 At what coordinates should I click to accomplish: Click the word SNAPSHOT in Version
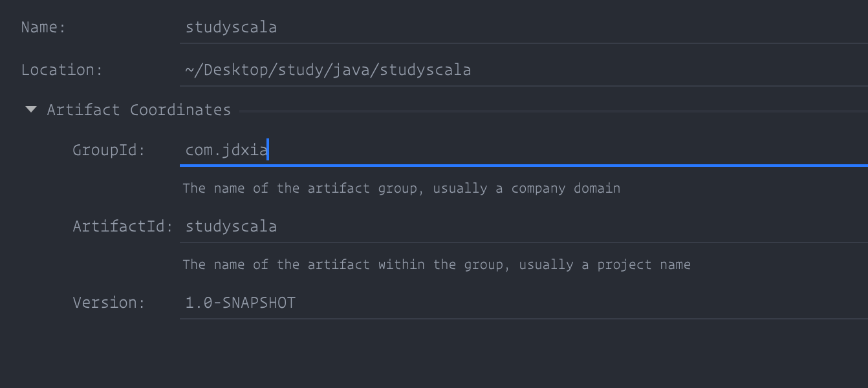tap(259, 303)
